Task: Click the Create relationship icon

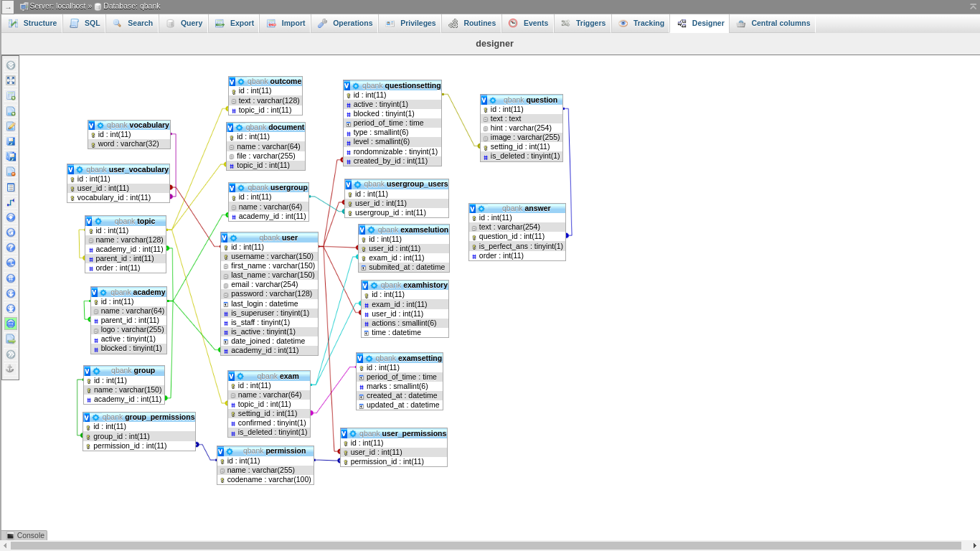Action: coord(11,202)
